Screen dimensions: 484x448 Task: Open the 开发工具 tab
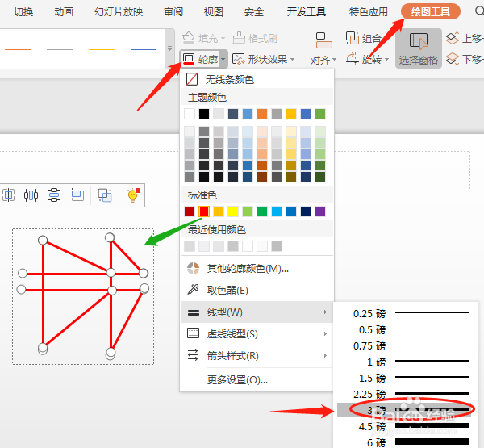tap(306, 12)
